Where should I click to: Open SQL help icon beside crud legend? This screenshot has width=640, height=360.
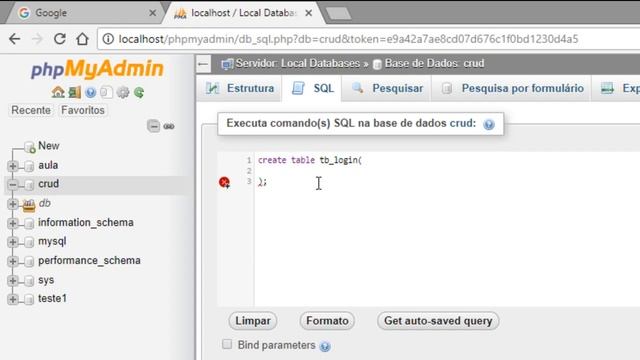(489, 124)
